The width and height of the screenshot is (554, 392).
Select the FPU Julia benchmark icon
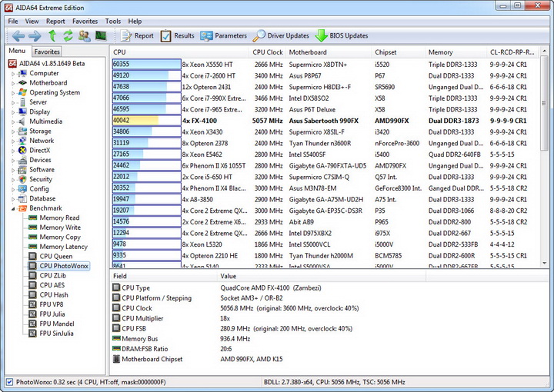(33, 314)
